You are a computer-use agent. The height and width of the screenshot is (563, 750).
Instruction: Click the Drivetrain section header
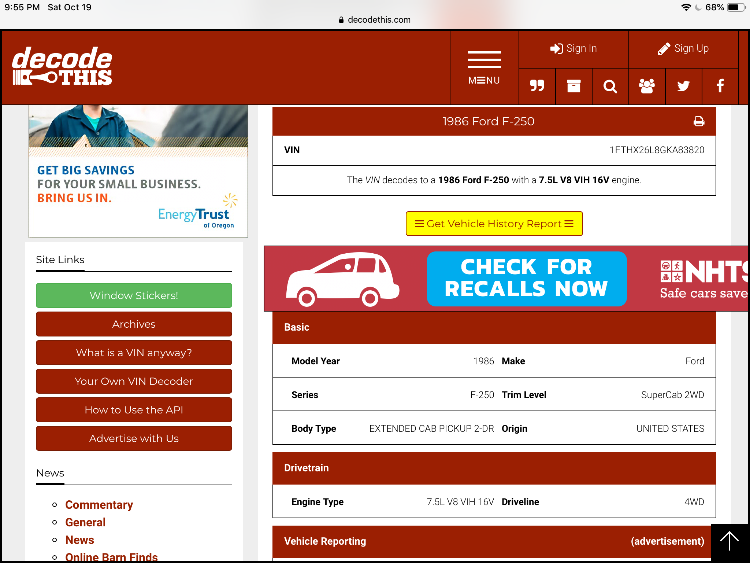(494, 468)
